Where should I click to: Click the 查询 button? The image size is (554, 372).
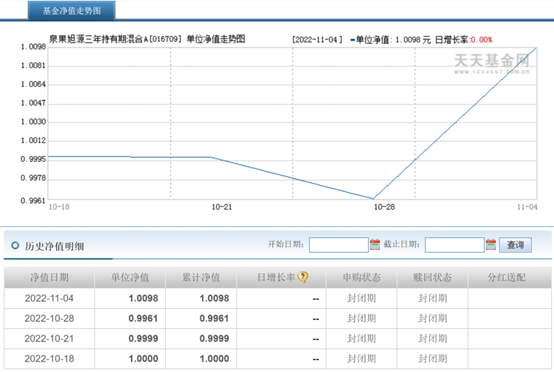pyautogui.click(x=515, y=245)
